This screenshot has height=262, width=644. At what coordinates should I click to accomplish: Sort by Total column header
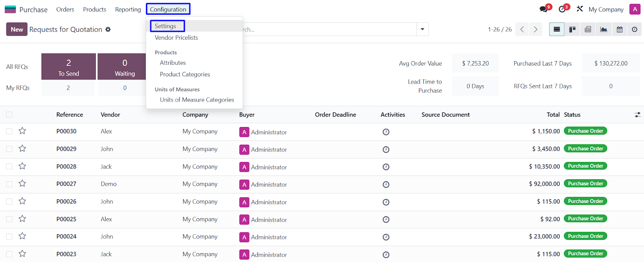click(553, 115)
